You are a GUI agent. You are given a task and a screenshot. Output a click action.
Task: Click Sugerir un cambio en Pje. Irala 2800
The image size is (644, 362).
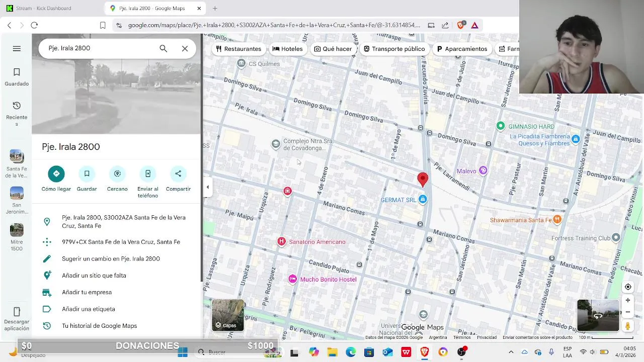pos(116,258)
